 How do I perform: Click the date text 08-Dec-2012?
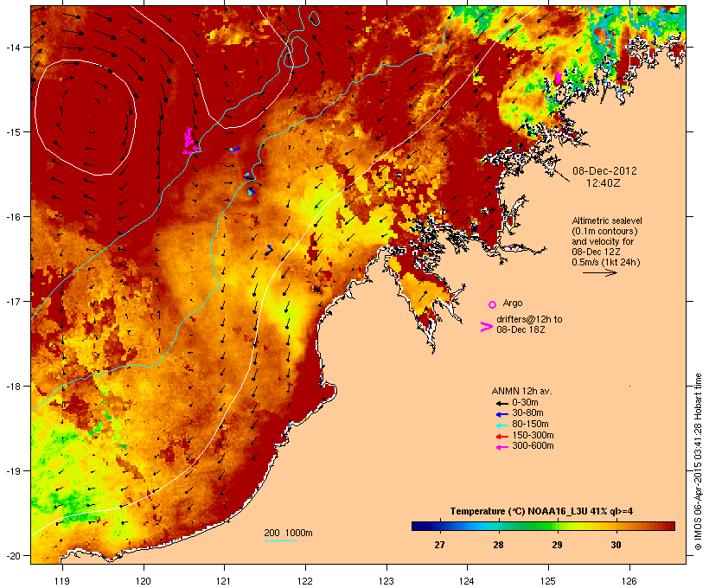click(604, 171)
